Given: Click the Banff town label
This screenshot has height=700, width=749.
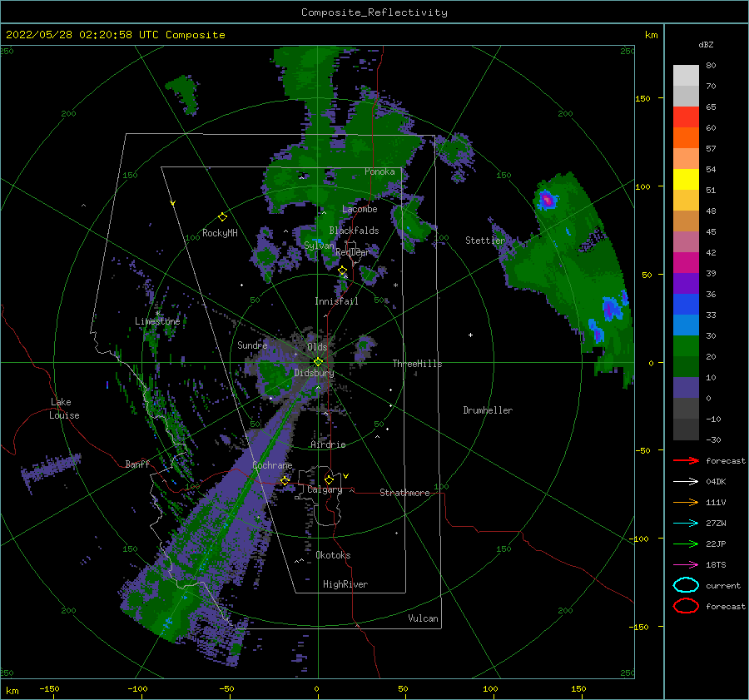Looking at the screenshot, I should [x=137, y=464].
